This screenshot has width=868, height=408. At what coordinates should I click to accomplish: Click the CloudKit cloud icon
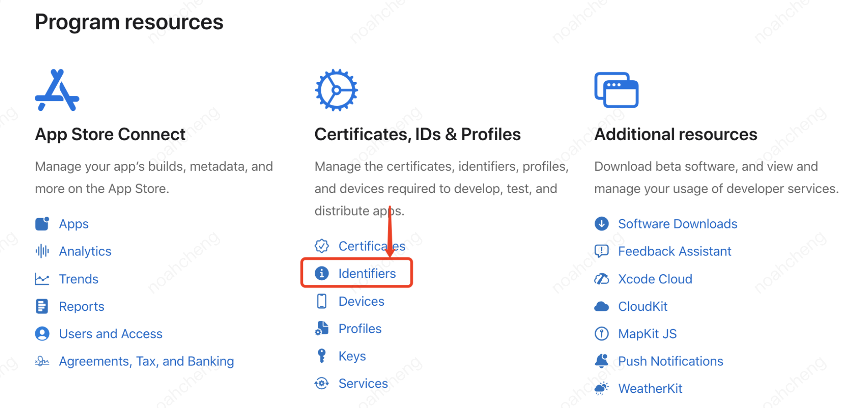pyautogui.click(x=602, y=306)
